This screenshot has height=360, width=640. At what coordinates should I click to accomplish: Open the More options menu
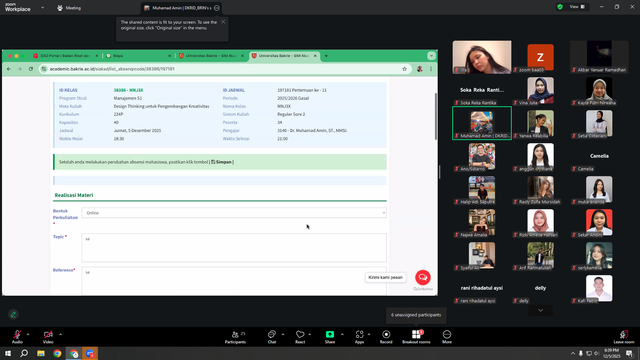(447, 337)
